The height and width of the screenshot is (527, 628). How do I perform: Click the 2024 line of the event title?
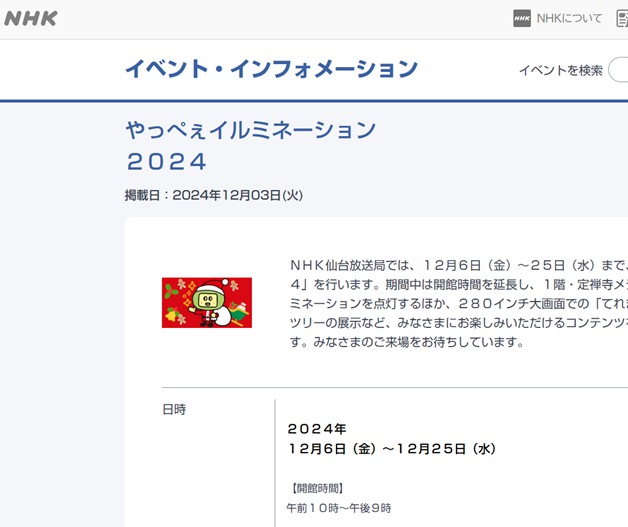click(166, 161)
